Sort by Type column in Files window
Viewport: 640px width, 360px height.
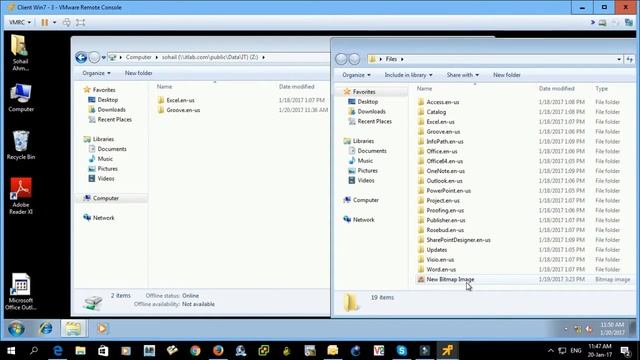[x=601, y=89]
